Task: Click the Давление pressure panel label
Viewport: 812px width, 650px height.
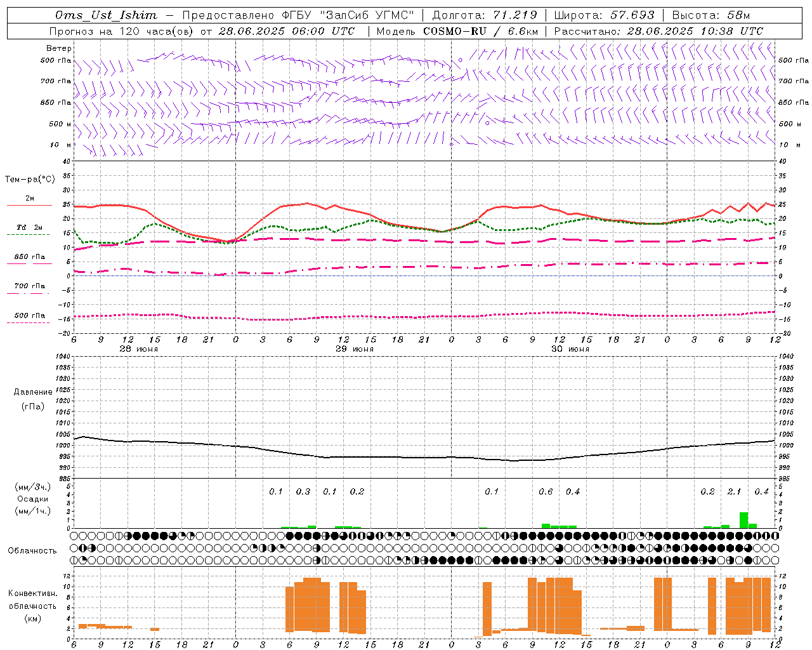Action: pos(33,392)
